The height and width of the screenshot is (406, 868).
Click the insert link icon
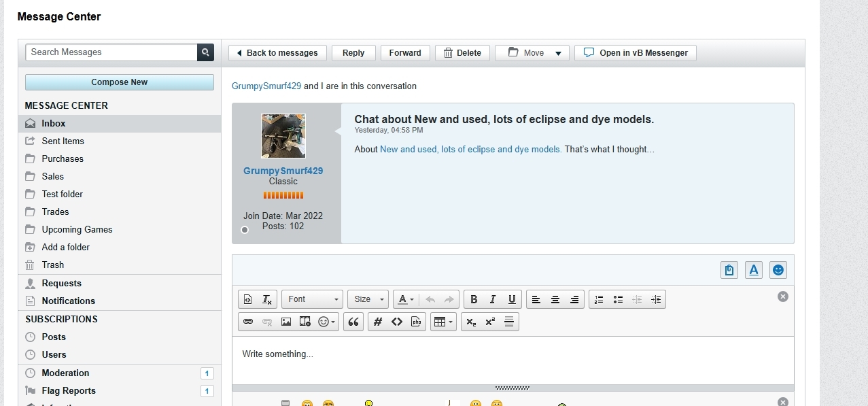click(248, 322)
